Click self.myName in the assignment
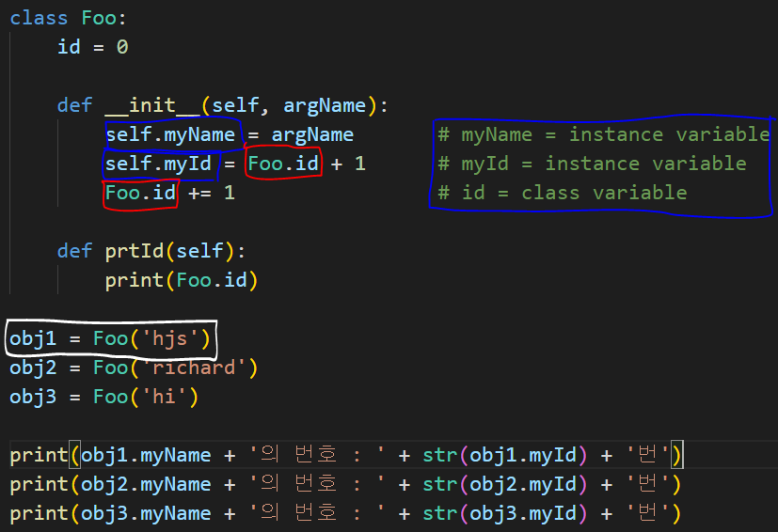This screenshot has height=532, width=778. 170,134
